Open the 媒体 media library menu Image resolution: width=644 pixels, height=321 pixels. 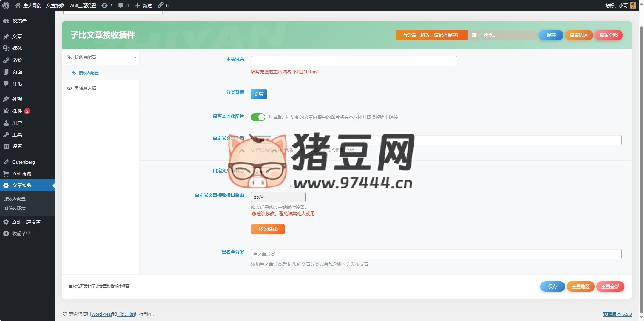tap(17, 48)
